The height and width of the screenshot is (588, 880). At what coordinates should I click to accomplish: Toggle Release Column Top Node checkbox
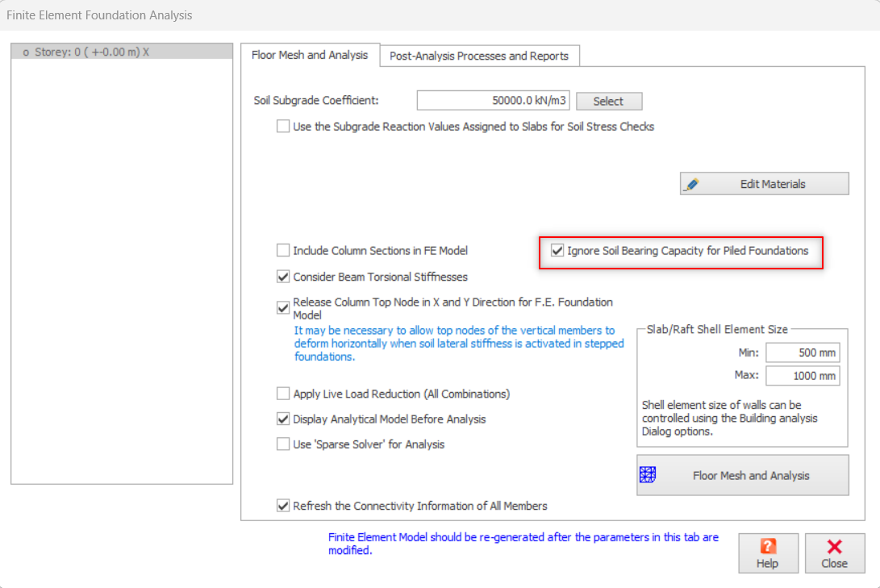click(x=283, y=307)
